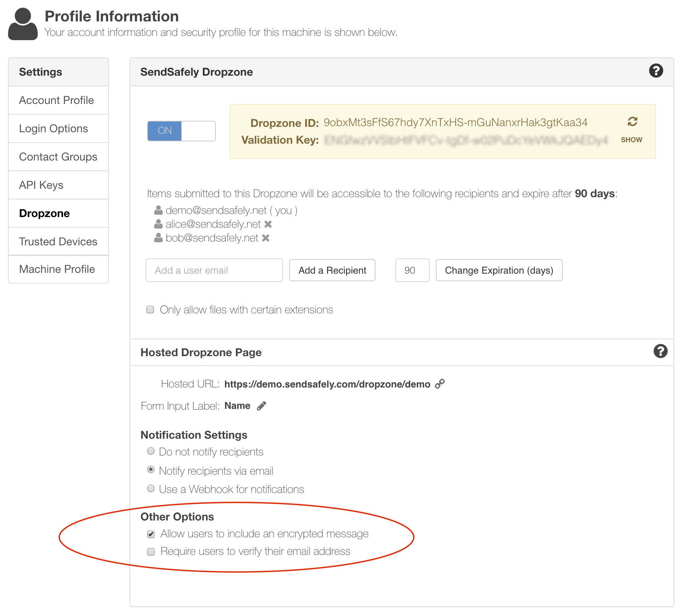This screenshot has height=616, width=683.
Task: Open help for Hosted Dropzone Page
Action: click(x=660, y=351)
